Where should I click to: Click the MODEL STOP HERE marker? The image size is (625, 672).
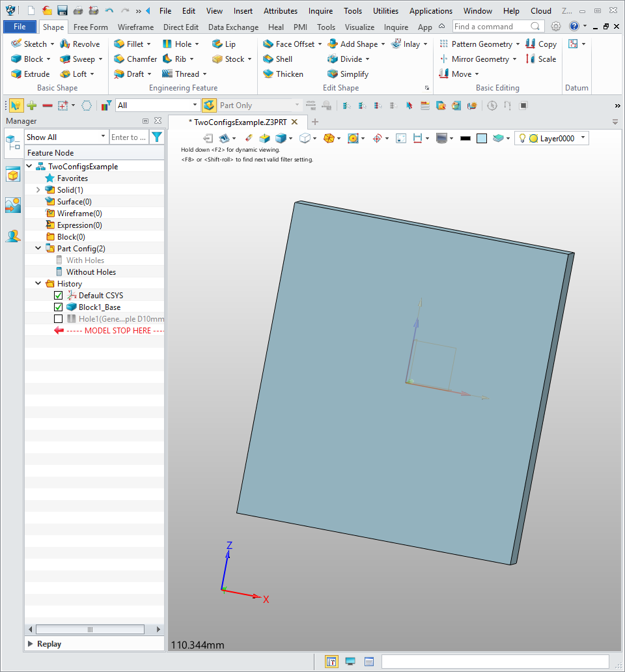coord(109,330)
